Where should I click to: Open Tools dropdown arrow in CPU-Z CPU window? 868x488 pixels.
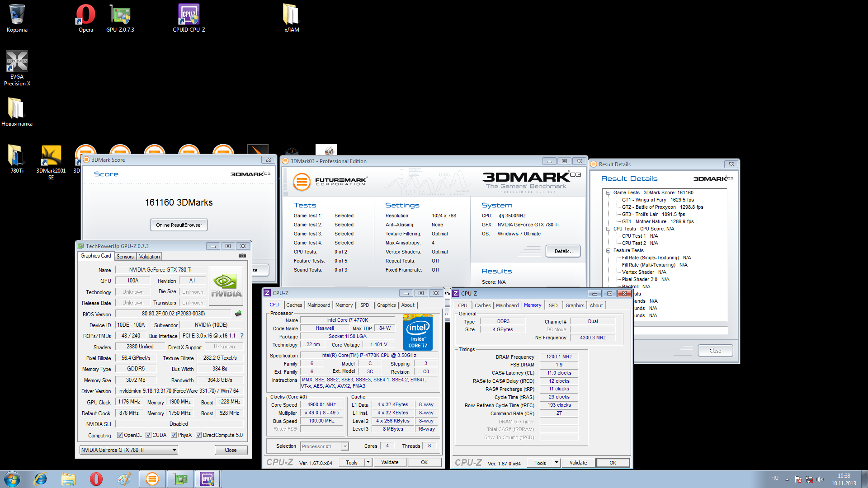[x=368, y=462]
